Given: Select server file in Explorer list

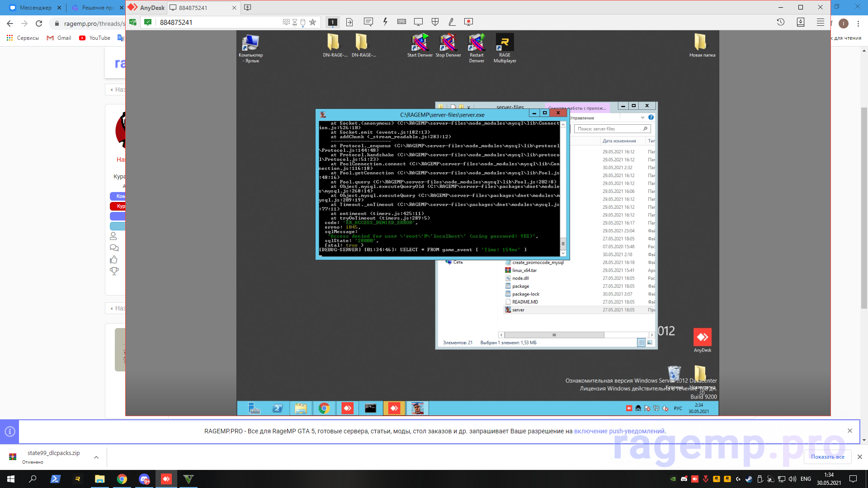Looking at the screenshot, I should (x=518, y=310).
